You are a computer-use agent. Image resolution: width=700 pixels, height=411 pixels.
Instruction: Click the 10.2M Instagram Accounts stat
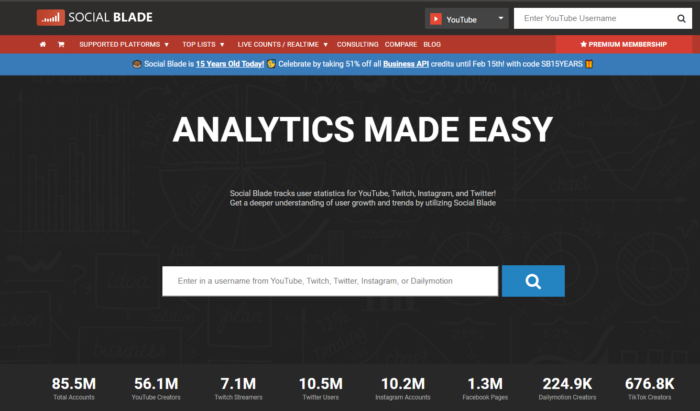403,388
